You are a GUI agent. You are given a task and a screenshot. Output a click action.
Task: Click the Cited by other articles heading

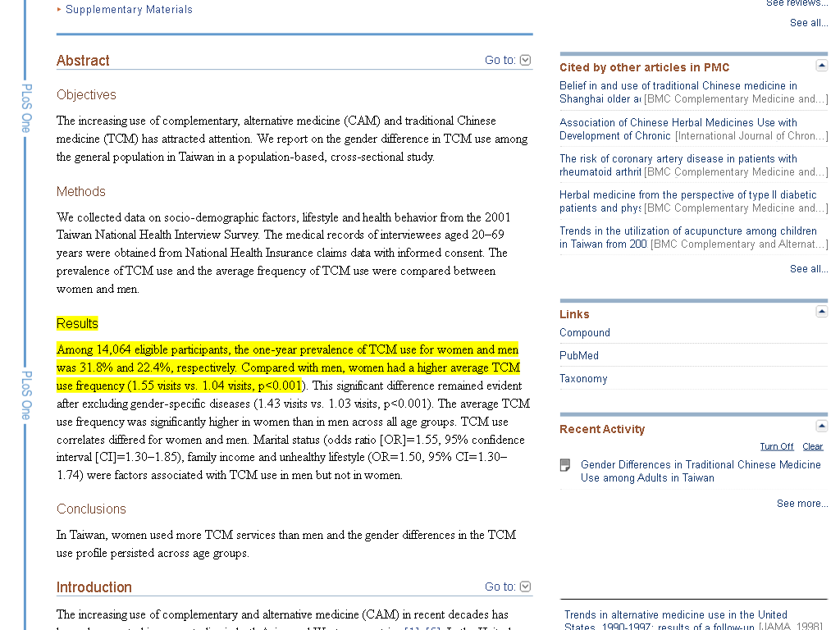[645, 67]
